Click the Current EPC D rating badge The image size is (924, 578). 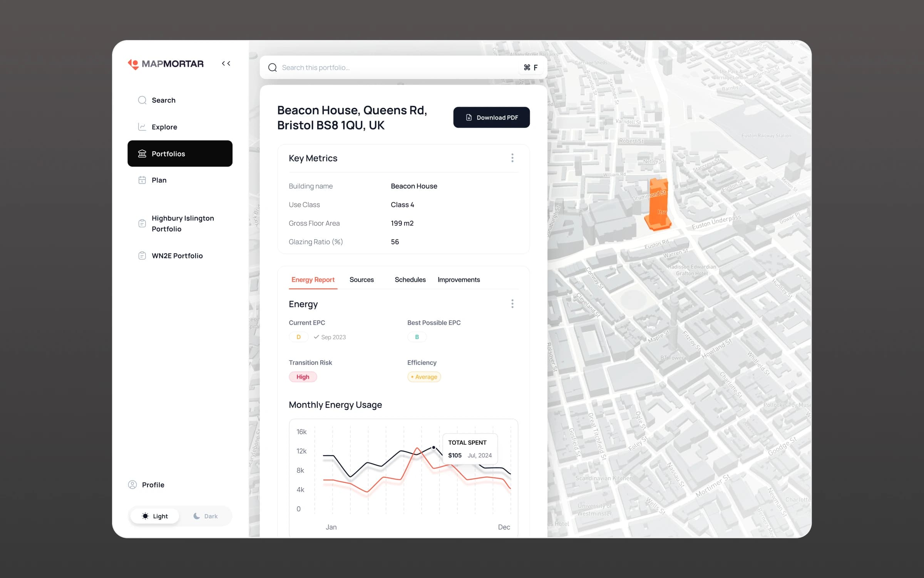(x=298, y=337)
